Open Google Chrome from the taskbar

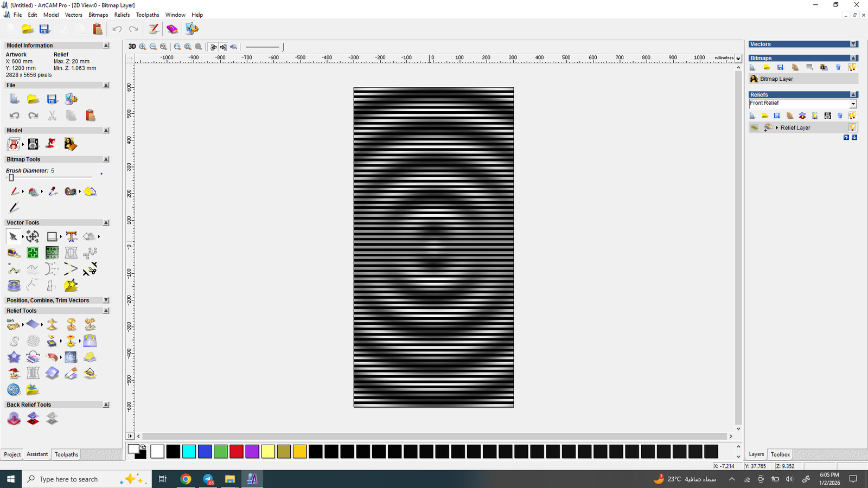point(186,479)
